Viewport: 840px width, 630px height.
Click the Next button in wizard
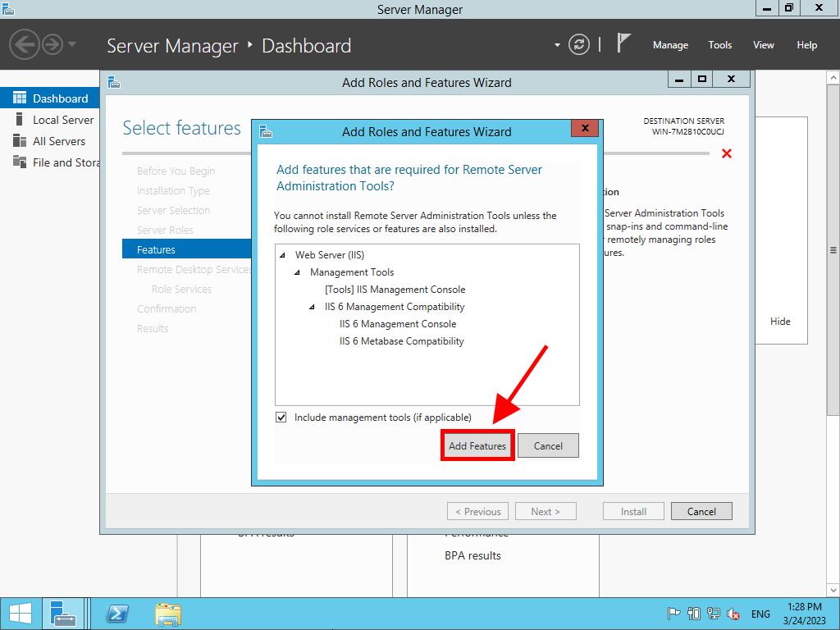pyautogui.click(x=546, y=511)
